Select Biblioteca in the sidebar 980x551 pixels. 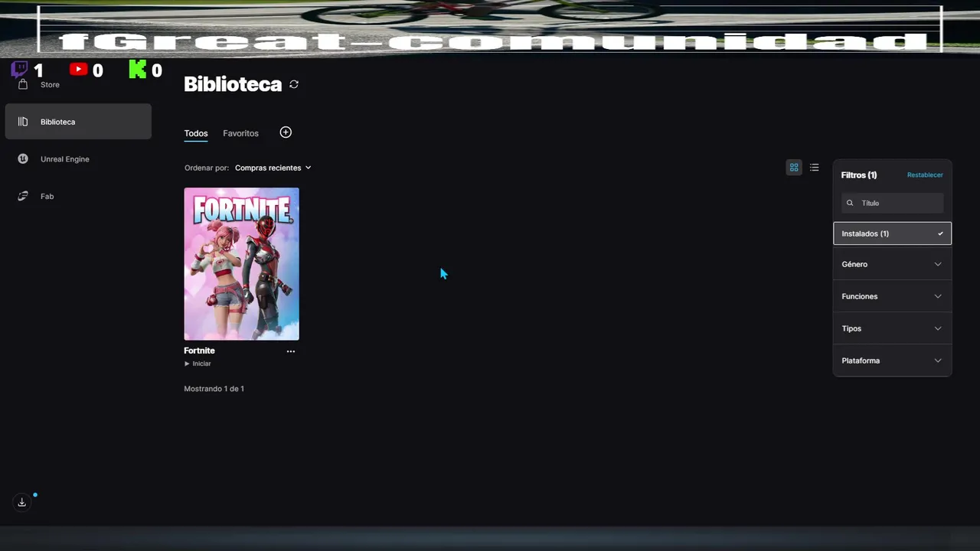click(78, 122)
